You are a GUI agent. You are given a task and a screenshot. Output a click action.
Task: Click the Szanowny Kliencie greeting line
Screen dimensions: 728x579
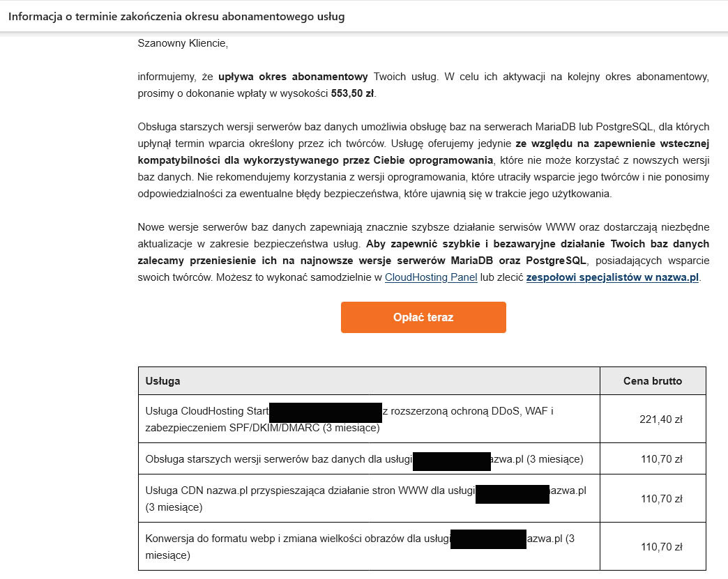[183, 43]
